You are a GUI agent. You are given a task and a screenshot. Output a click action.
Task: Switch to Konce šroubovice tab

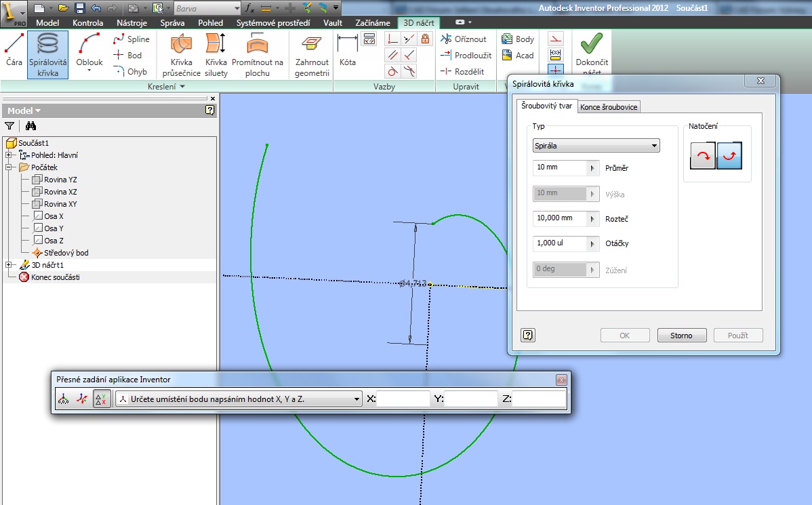609,106
